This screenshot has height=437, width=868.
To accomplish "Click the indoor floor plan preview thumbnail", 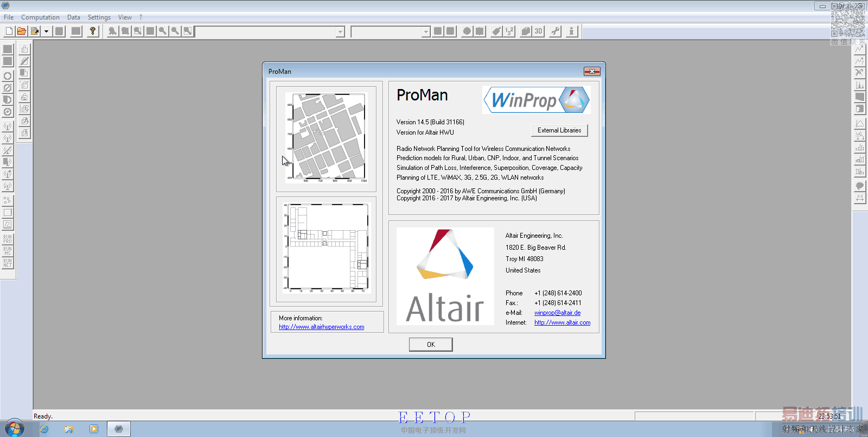I will 326,249.
